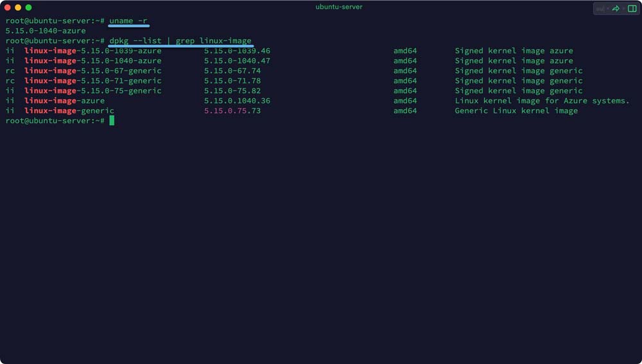Click the linux-image-5.15.0-67-generic package name
The width and height of the screenshot is (642, 364).
[x=93, y=71]
